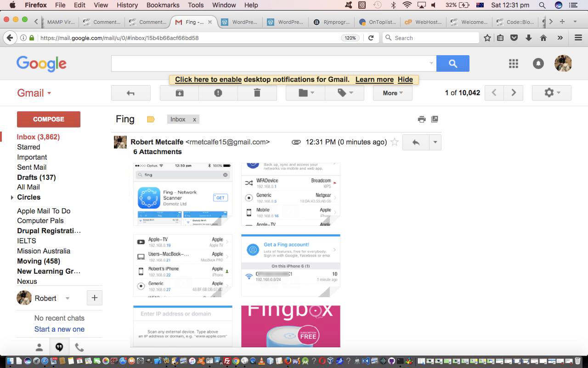Open the Fing Network Scanner attachment thumbnail

(183, 194)
